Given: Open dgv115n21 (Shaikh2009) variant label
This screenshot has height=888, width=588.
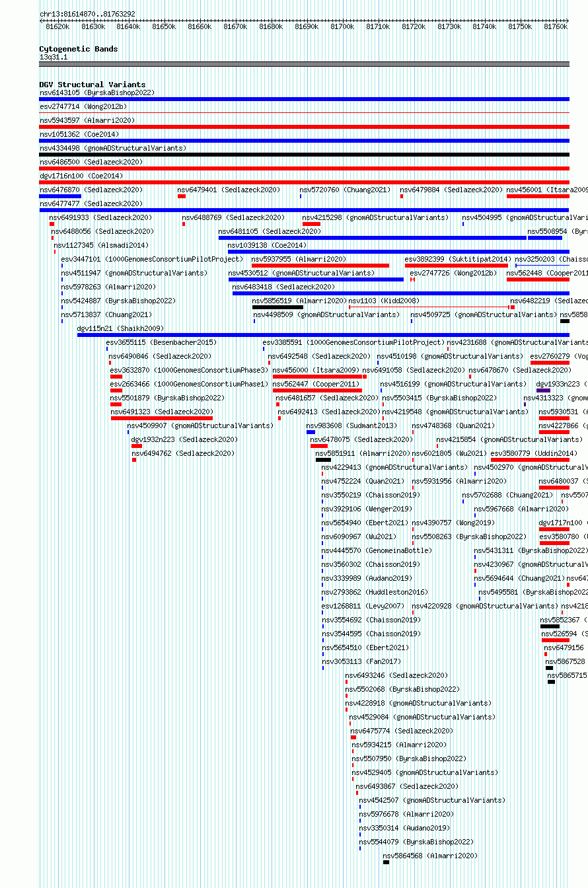Looking at the screenshot, I should pos(120,328).
